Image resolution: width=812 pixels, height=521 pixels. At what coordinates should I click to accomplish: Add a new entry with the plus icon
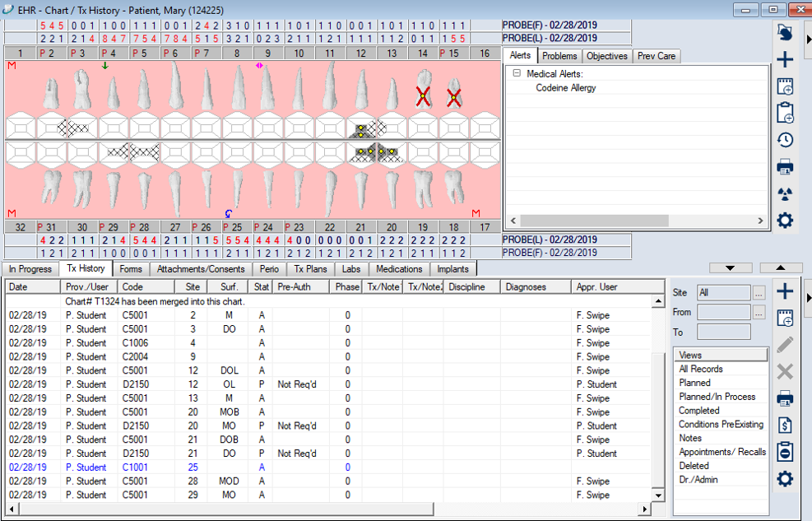coord(784,59)
